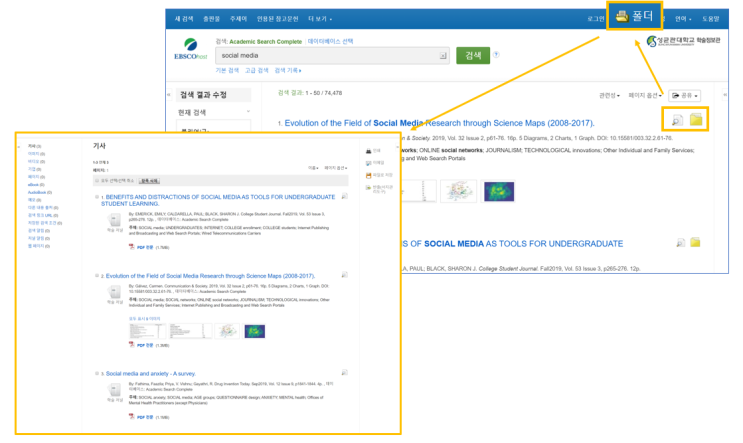The width and height of the screenshot is (743, 443).
Task: Open 페이지 옵션 dropdown beside 관련성
Action: 644,96
